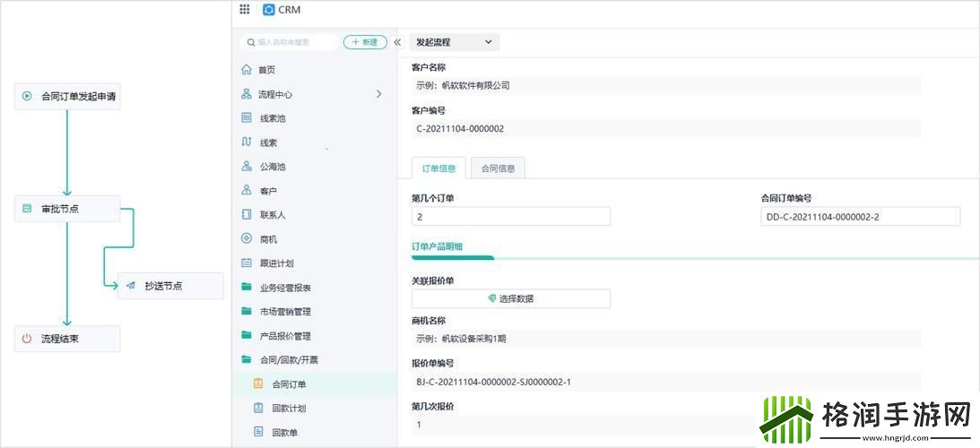Click the 联系人 icon

coord(247,214)
